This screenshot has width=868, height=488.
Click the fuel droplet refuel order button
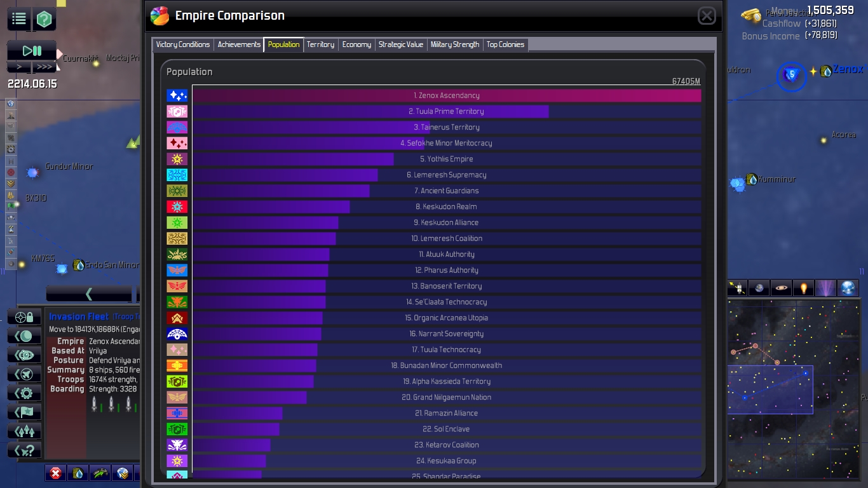pos(78,473)
